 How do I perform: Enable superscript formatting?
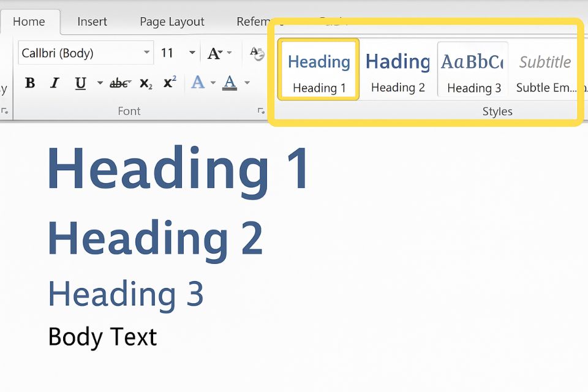click(x=169, y=82)
